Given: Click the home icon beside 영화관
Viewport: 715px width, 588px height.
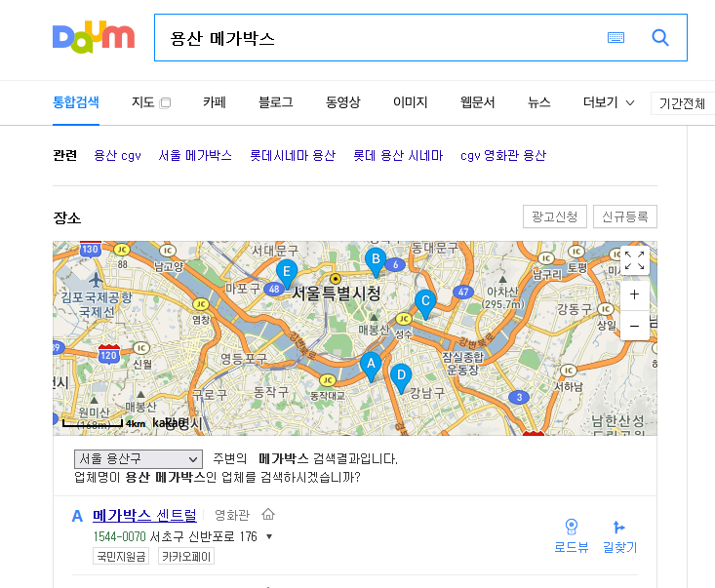Looking at the screenshot, I should 268,515.
